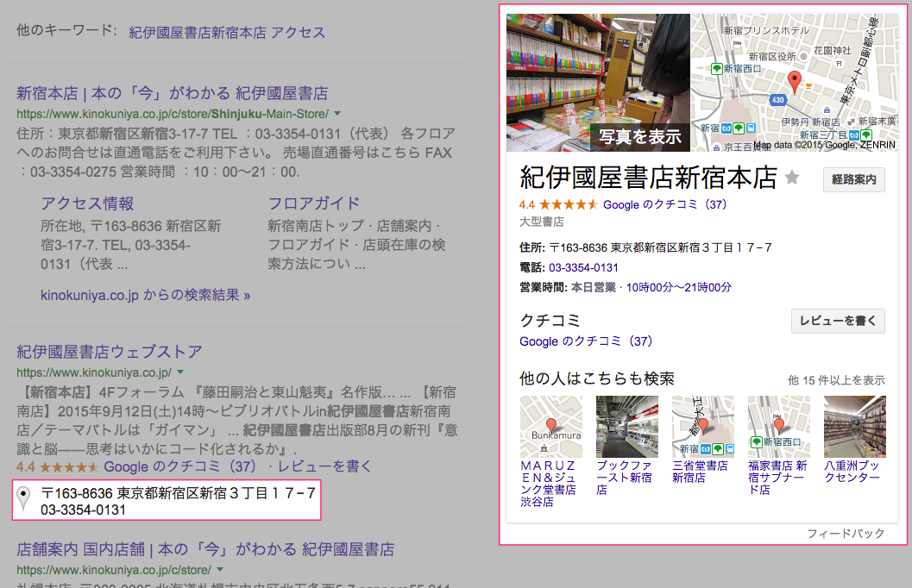
Task: Click the 他の人はこちらも検索 heading
Action: (x=597, y=379)
